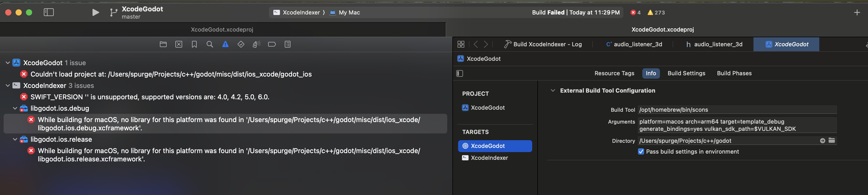868x195 pixels.
Task: Open the find navigator magnifier icon
Action: (x=210, y=44)
